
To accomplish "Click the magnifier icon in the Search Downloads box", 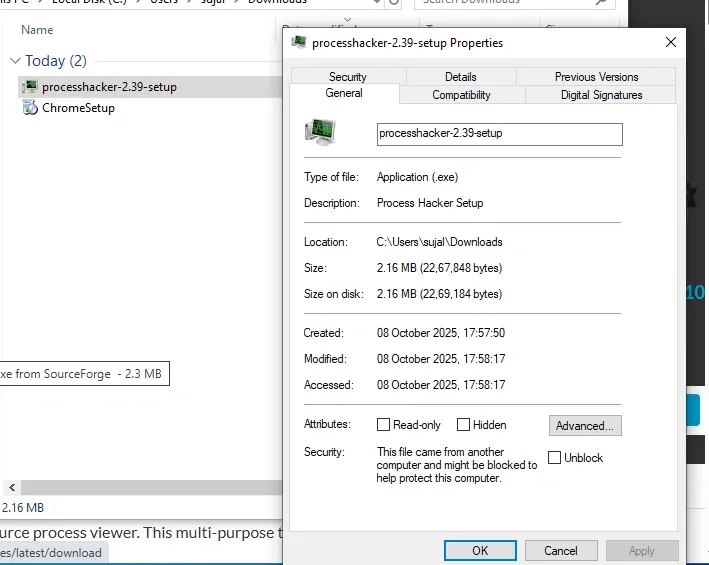I will tap(600, 2).
